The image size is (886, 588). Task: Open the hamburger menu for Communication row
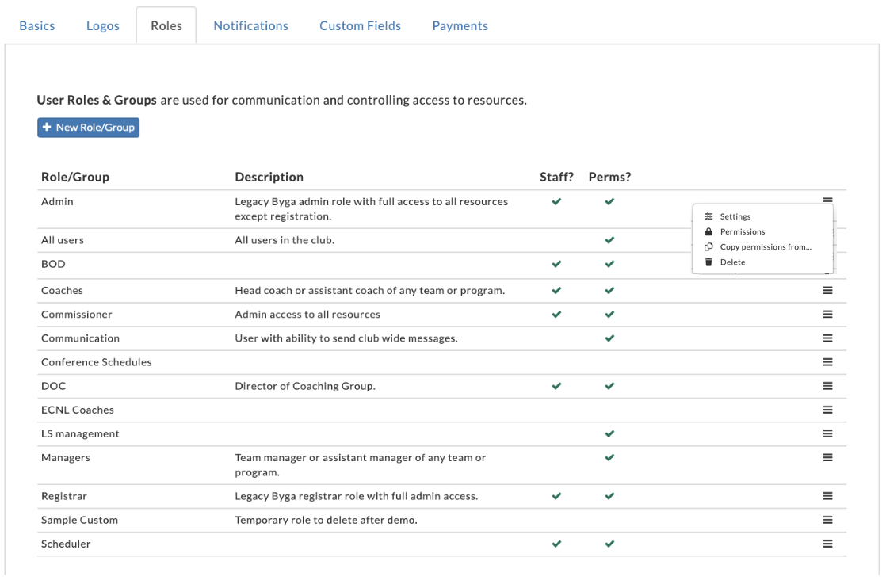pos(827,338)
